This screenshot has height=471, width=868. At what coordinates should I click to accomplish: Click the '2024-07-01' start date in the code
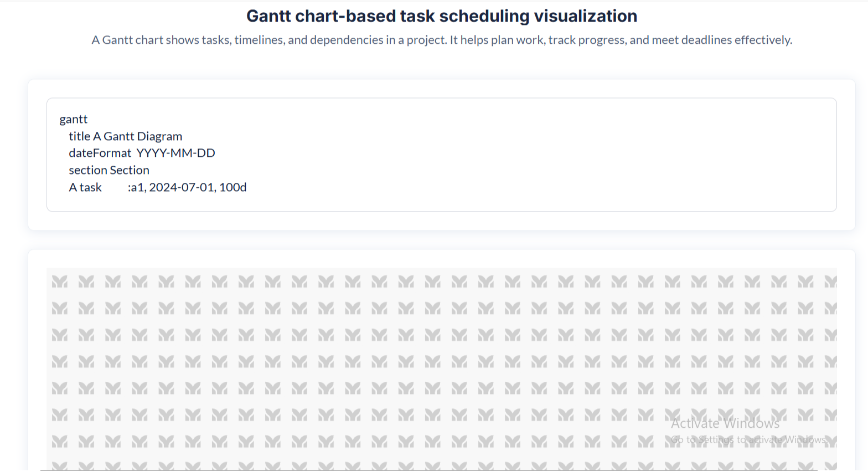[x=182, y=187]
